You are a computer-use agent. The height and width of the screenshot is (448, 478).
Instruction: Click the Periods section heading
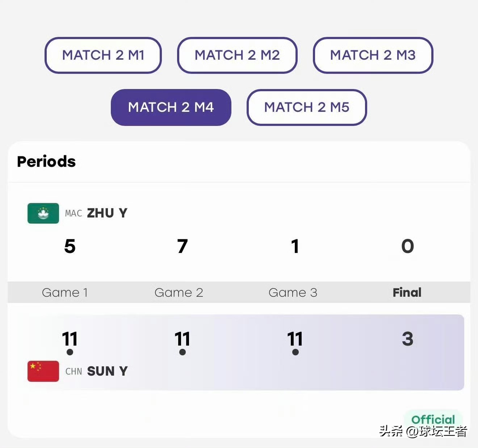coord(46,162)
